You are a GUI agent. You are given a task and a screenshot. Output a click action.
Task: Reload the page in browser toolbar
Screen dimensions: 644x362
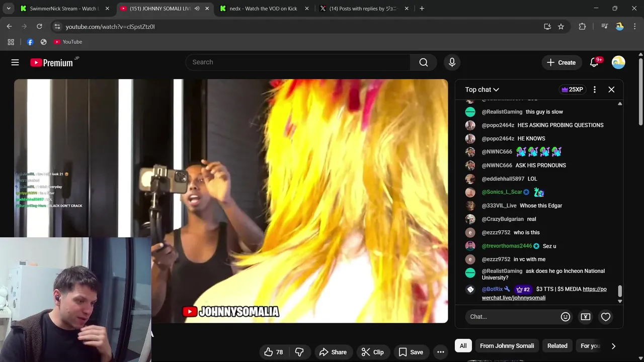click(x=39, y=26)
